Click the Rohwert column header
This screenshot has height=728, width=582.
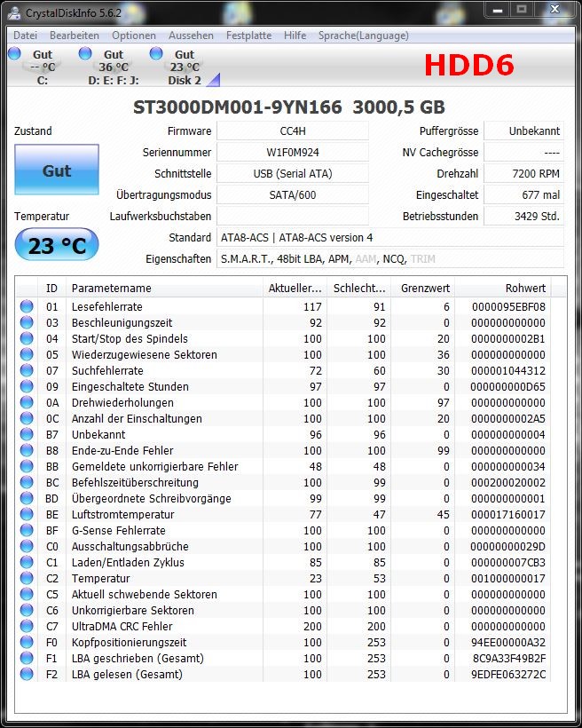[x=503, y=289]
